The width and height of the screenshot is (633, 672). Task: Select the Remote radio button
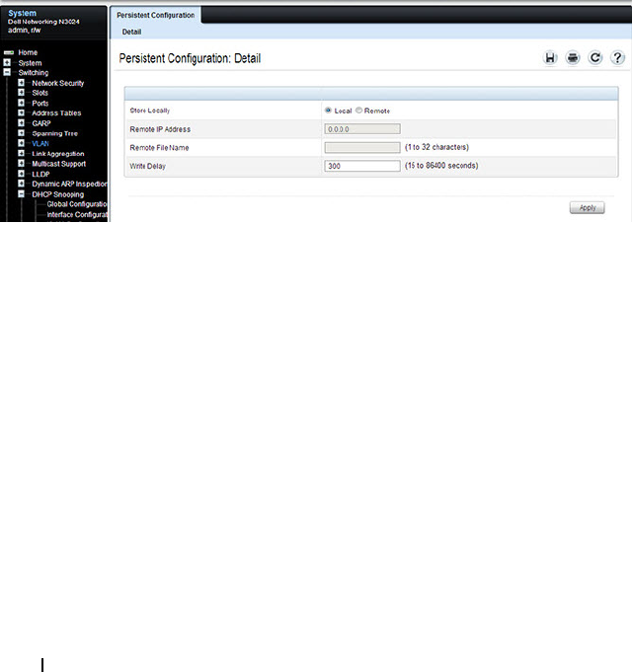tap(358, 111)
